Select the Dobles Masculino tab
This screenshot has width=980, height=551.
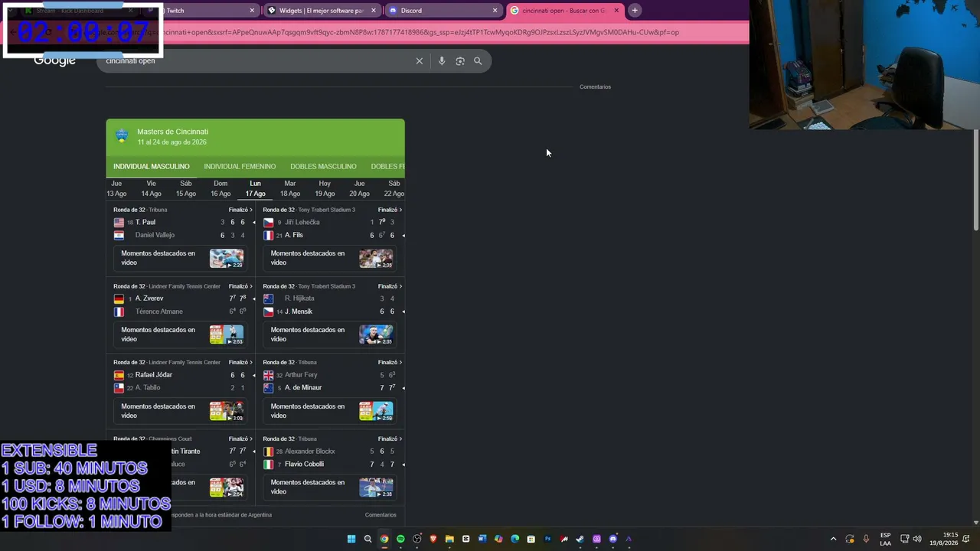point(323,166)
